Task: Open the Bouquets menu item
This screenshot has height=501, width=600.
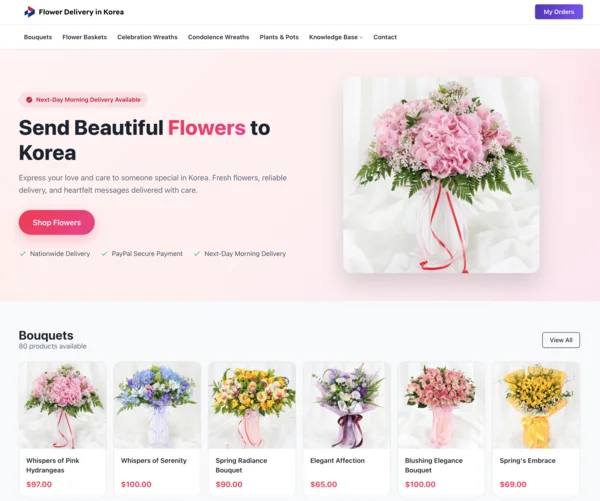Action: (x=38, y=37)
